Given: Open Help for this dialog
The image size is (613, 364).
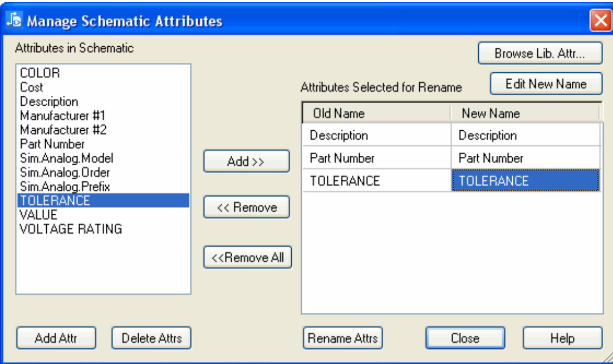Looking at the screenshot, I should pyautogui.click(x=562, y=338).
